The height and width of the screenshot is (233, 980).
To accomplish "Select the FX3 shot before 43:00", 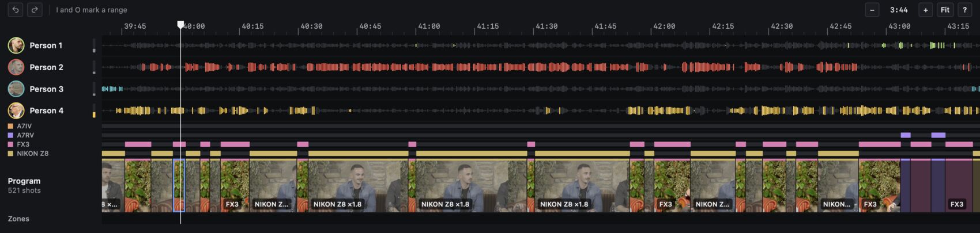I will [x=879, y=185].
